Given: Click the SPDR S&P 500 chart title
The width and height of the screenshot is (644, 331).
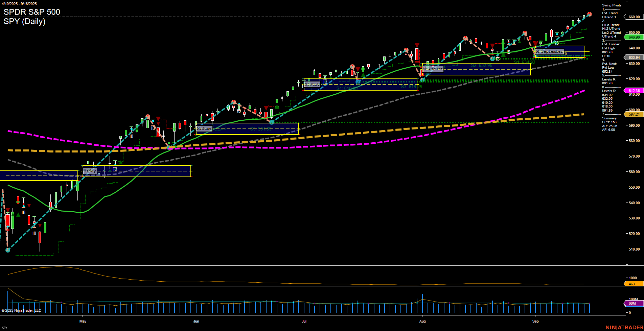Looking at the screenshot, I should tap(32, 12).
